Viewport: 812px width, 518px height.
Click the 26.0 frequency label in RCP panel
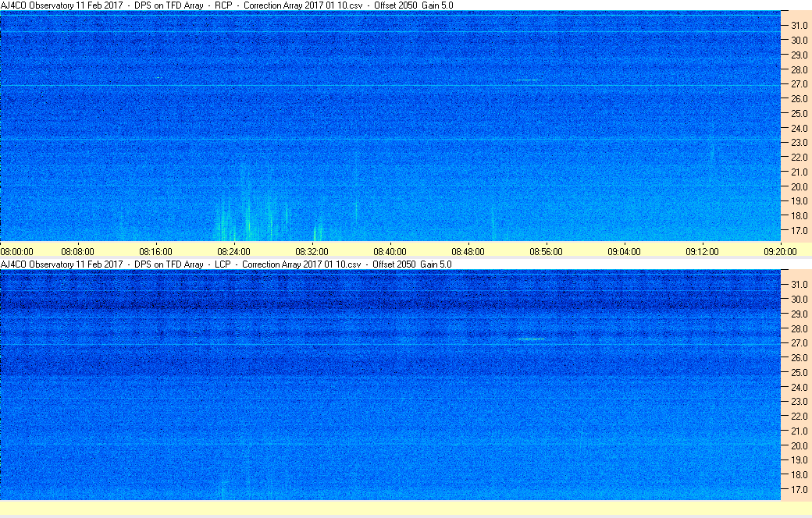click(799, 98)
